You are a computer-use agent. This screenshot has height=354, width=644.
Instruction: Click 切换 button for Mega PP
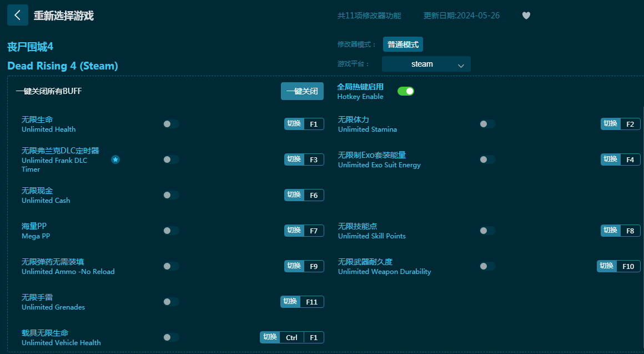(x=294, y=231)
